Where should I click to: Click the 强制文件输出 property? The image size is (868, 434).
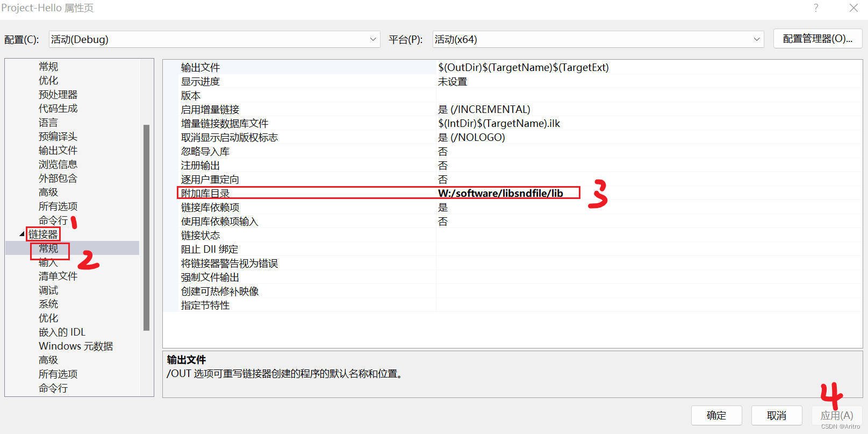tap(210, 278)
